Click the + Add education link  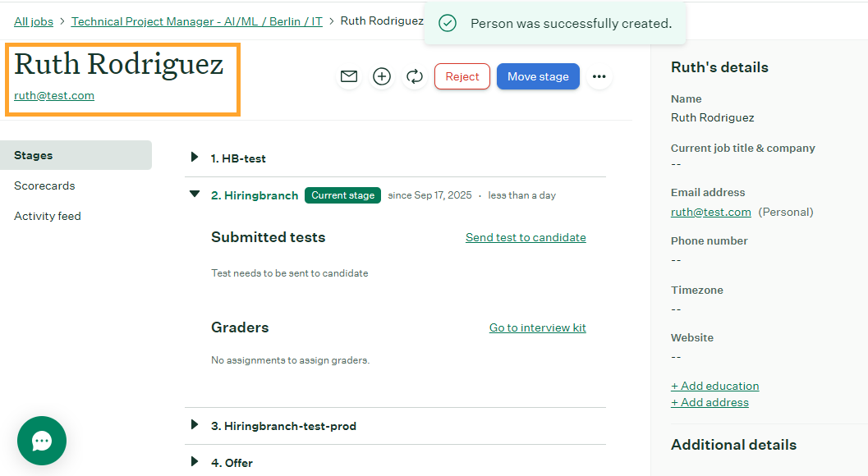pos(714,386)
